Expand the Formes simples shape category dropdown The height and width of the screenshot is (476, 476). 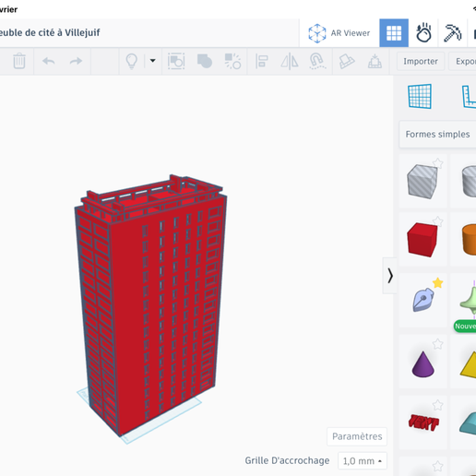(x=437, y=135)
